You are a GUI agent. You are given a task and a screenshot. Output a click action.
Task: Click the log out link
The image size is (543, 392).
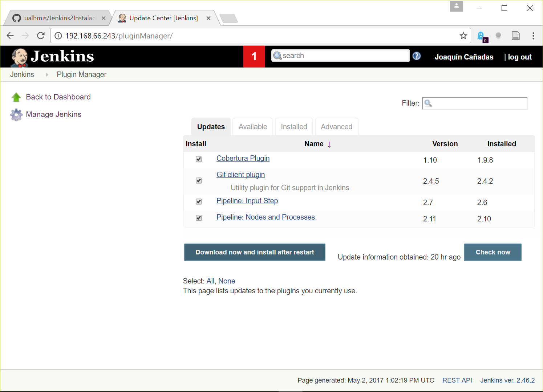click(x=520, y=57)
